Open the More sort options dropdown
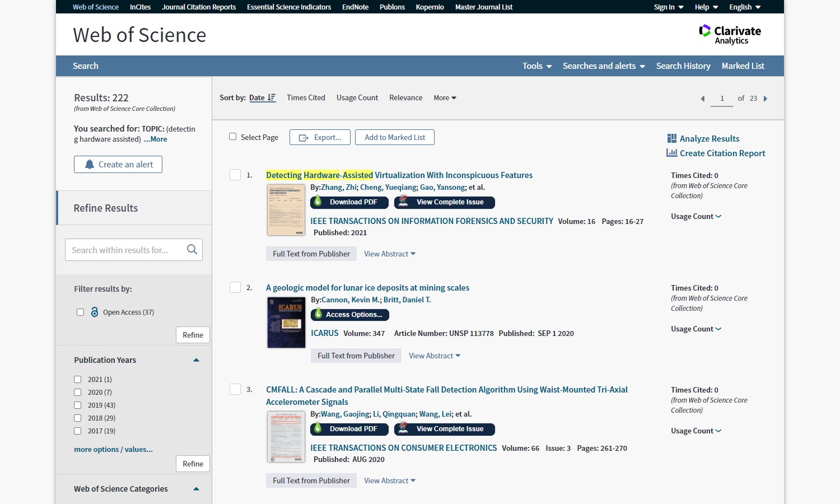 click(x=445, y=97)
